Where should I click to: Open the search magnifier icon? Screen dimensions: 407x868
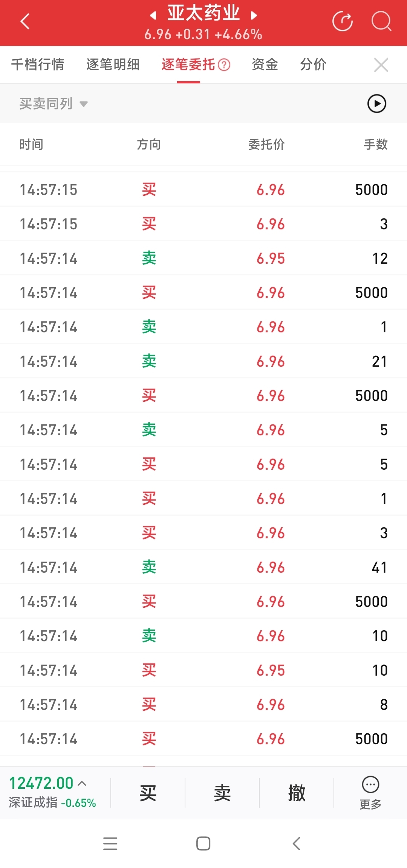pyautogui.click(x=381, y=21)
